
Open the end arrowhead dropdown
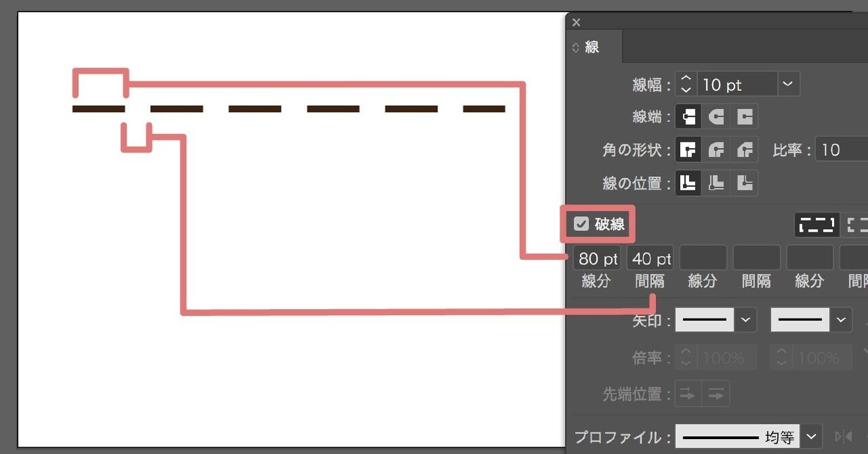pyautogui.click(x=841, y=319)
